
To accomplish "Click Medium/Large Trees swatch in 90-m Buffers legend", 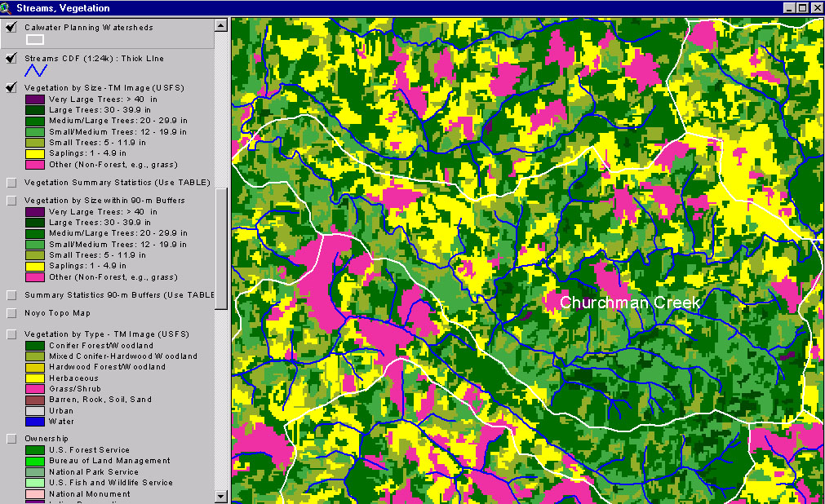I will [x=35, y=233].
